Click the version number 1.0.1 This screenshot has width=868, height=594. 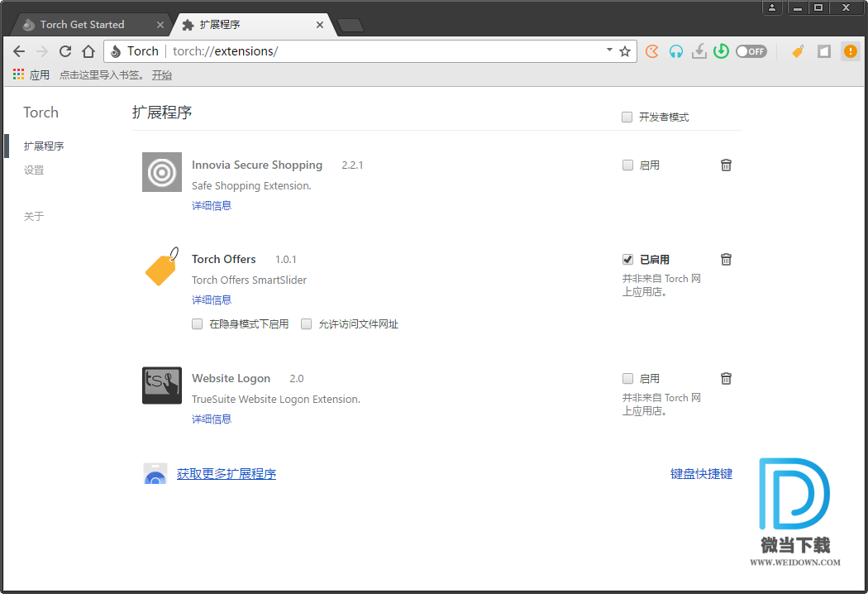pyautogui.click(x=286, y=259)
